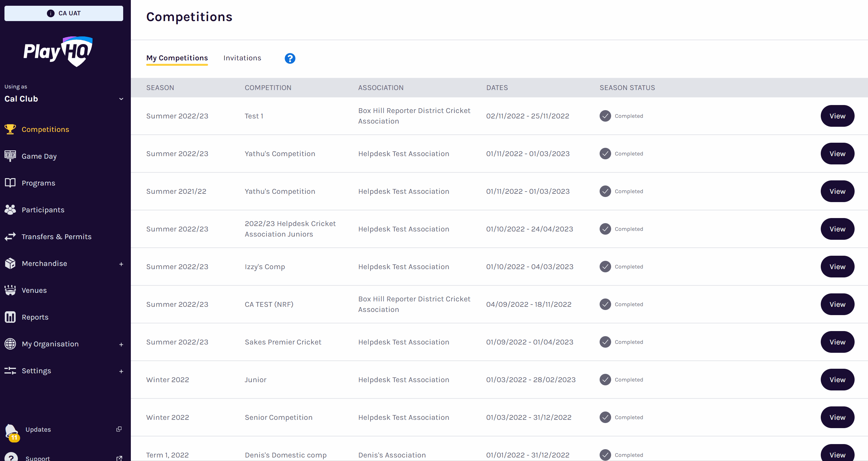View Yathu's Competition for Summer 2022/23
Viewport: 868px width, 461px height.
point(837,154)
